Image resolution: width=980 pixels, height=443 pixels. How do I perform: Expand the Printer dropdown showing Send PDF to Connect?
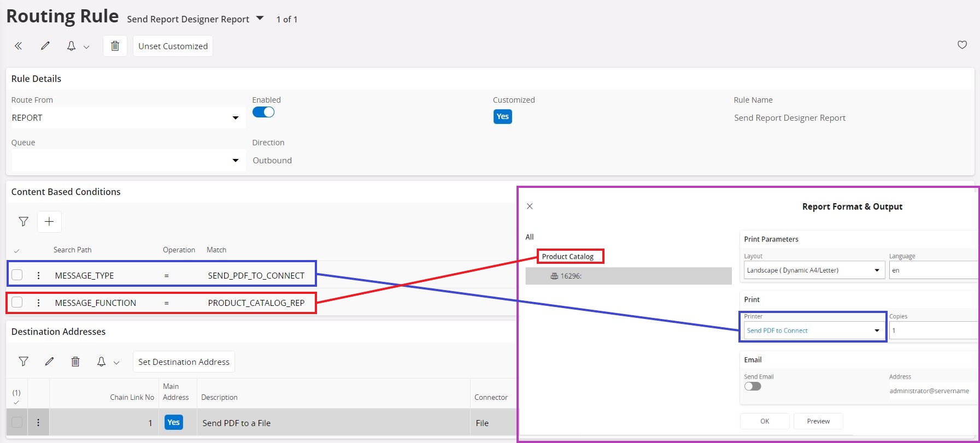pyautogui.click(x=877, y=330)
